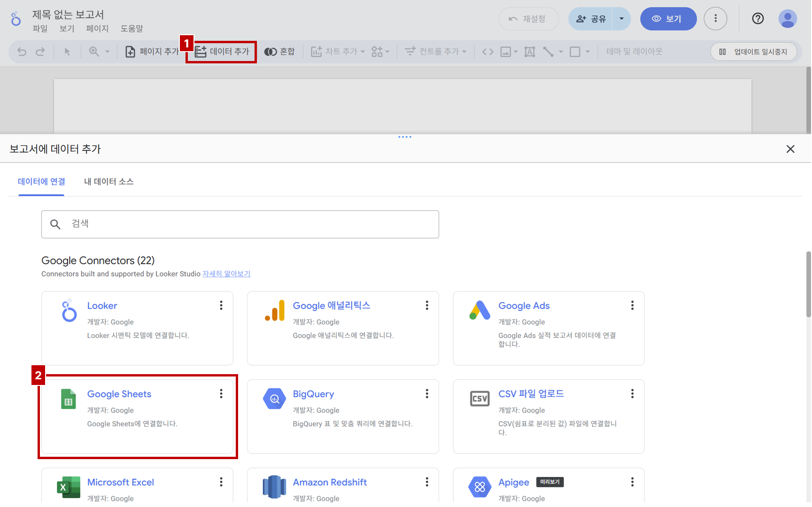This screenshot has height=507, width=812.
Task: Click the blue 보기 button
Action: point(668,19)
